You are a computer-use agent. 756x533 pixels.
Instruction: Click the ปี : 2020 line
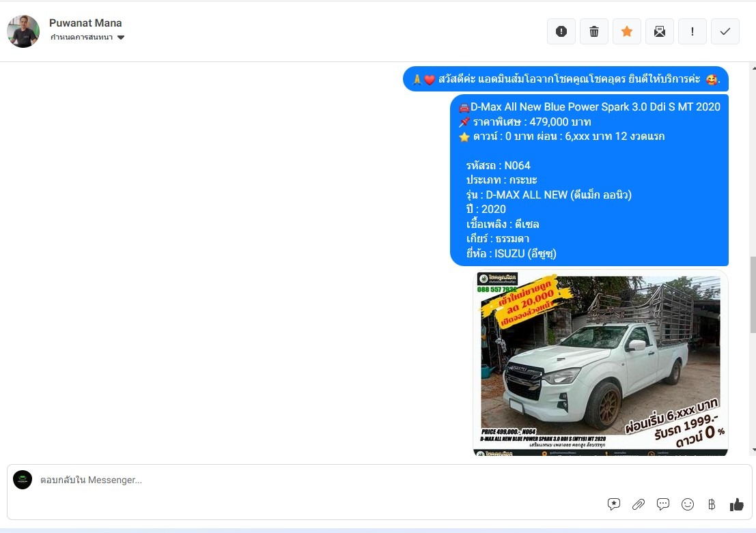pyautogui.click(x=486, y=209)
